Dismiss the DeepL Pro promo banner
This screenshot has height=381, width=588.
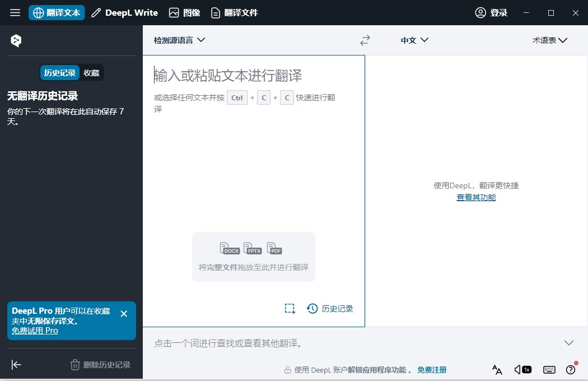click(x=124, y=314)
